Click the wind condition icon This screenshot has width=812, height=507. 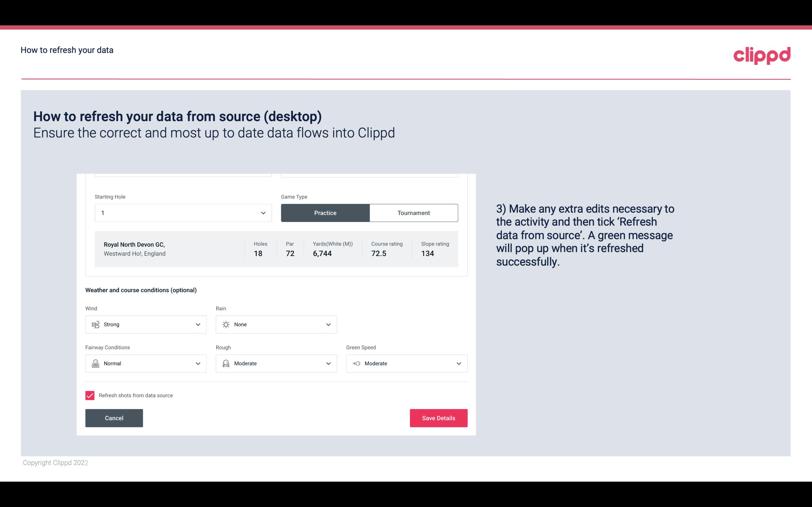(95, 324)
